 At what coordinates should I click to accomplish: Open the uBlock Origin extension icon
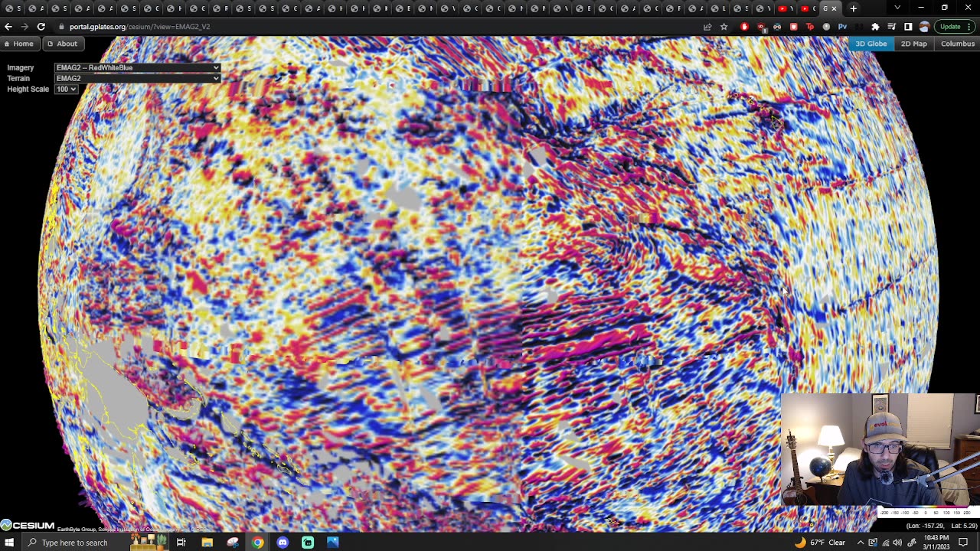click(x=760, y=27)
